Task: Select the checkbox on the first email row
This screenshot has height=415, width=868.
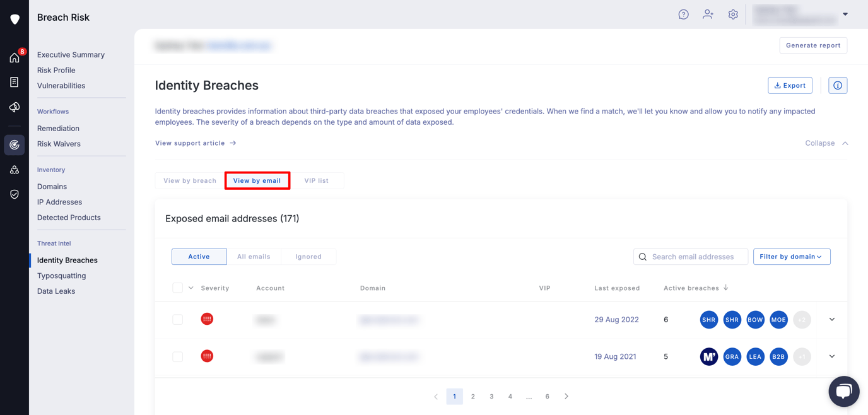Action: click(177, 319)
